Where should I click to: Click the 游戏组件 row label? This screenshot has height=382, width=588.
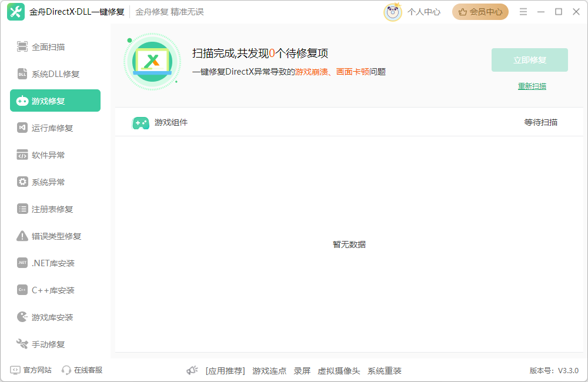(x=171, y=122)
